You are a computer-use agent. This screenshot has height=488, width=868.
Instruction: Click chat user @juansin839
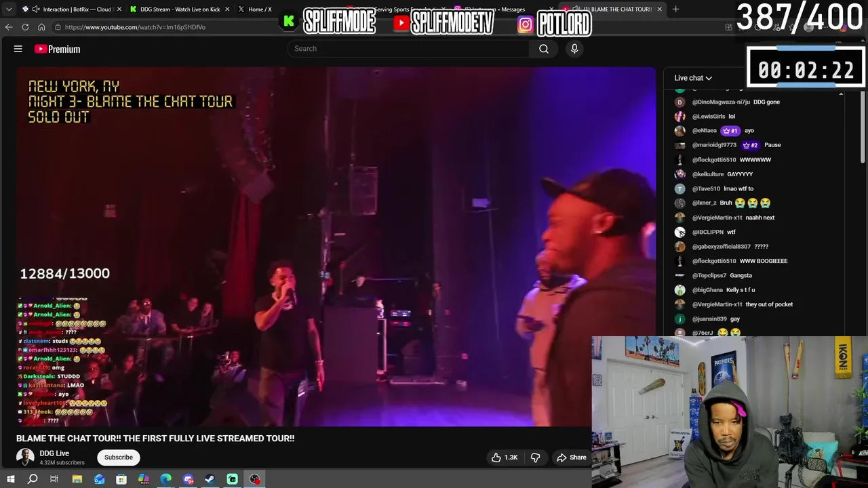709,319
